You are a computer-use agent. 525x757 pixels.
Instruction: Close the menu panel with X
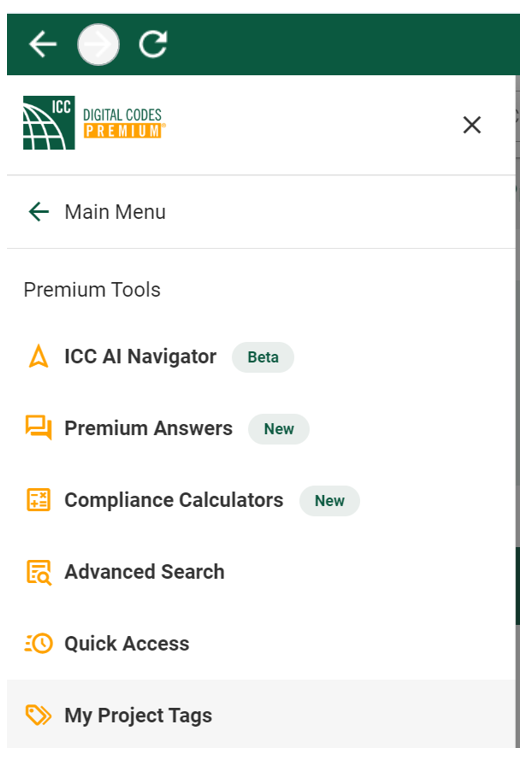click(472, 125)
